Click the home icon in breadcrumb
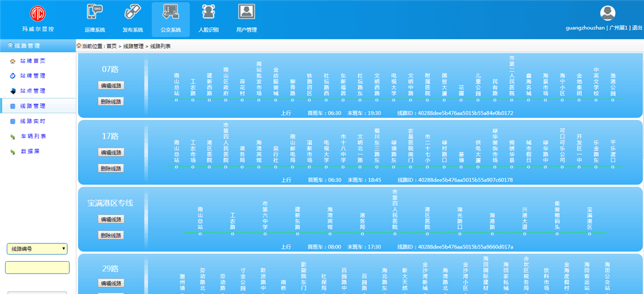 (x=79, y=46)
